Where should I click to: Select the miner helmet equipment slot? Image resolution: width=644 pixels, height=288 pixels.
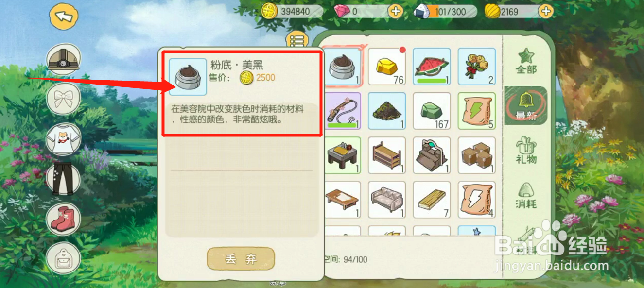point(63,60)
